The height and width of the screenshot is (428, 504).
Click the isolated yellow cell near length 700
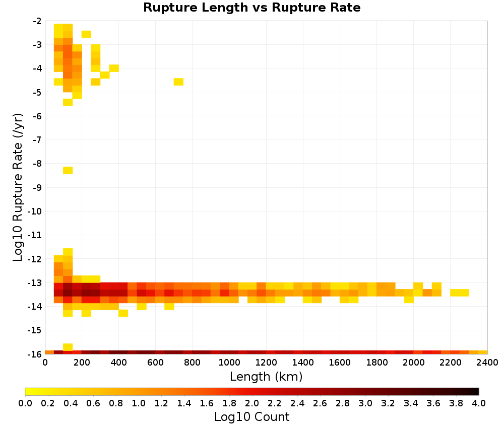178,82
